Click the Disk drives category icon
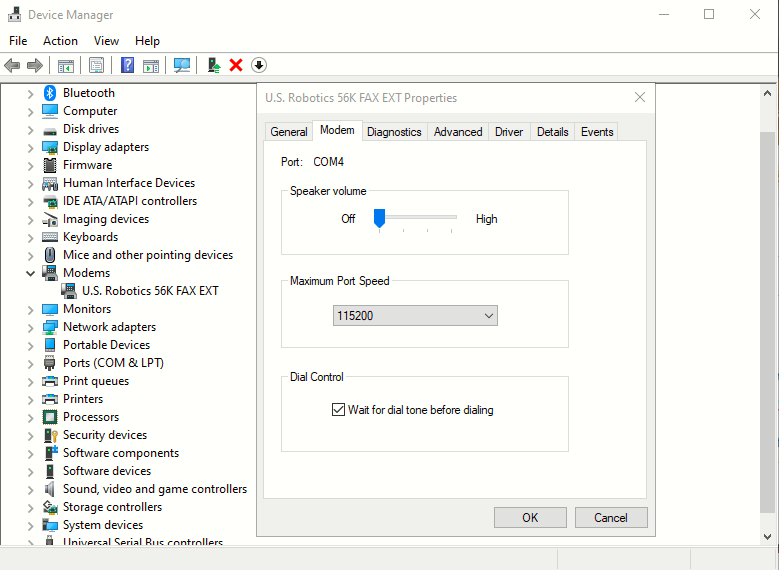 (50, 131)
